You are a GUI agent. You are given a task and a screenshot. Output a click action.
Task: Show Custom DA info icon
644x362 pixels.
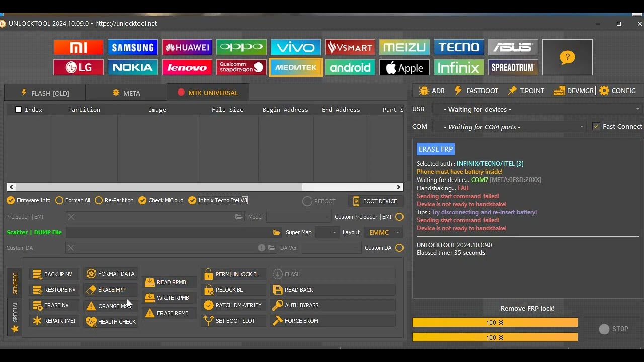pos(262,248)
